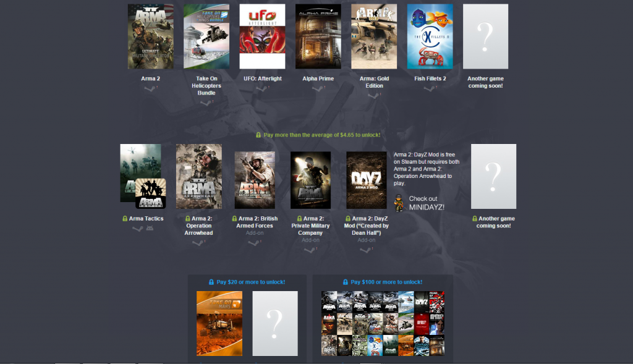This screenshot has height=364, width=633.
Task: Open the Arma 2 game cover
Action: coord(150,36)
